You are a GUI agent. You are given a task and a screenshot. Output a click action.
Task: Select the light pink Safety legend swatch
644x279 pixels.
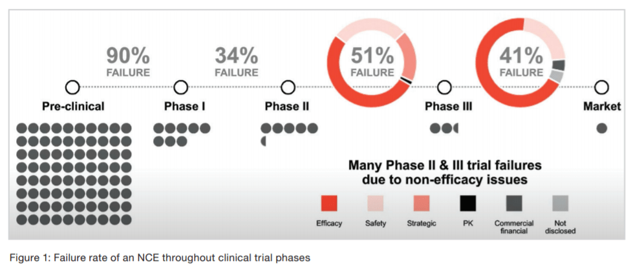click(376, 204)
